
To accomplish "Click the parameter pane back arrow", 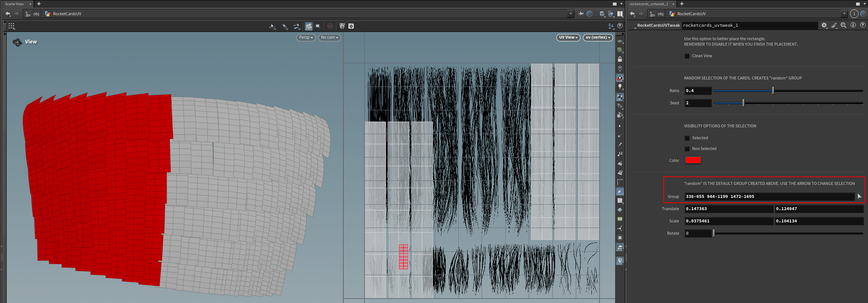I will pyautogui.click(x=632, y=14).
